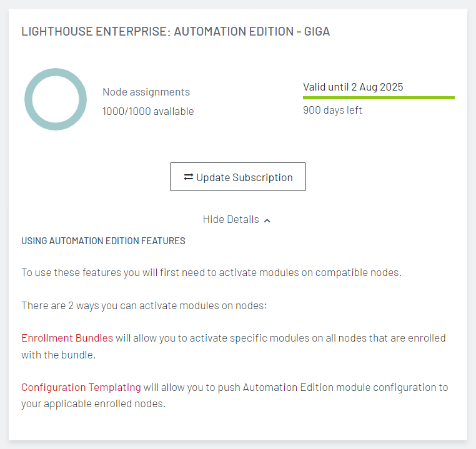Collapse details with the Hide Details chevron
This screenshot has height=449, width=476.
pyautogui.click(x=267, y=220)
